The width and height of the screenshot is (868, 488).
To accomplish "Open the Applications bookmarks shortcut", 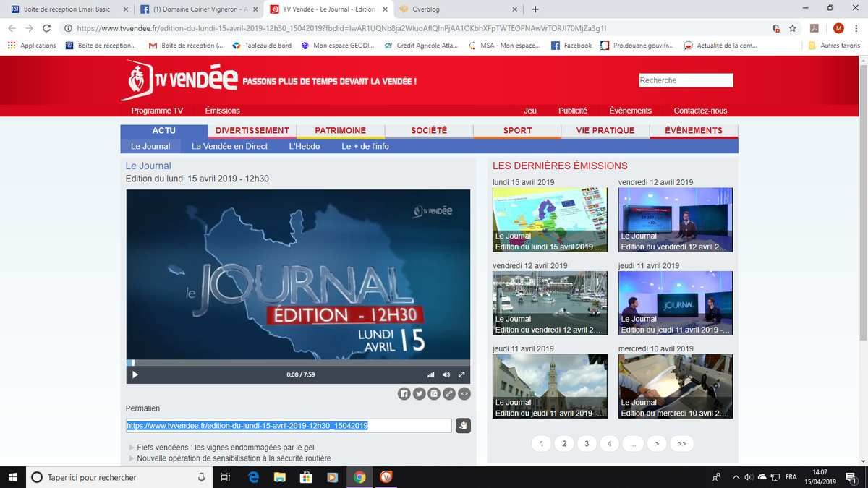I will tap(32, 46).
